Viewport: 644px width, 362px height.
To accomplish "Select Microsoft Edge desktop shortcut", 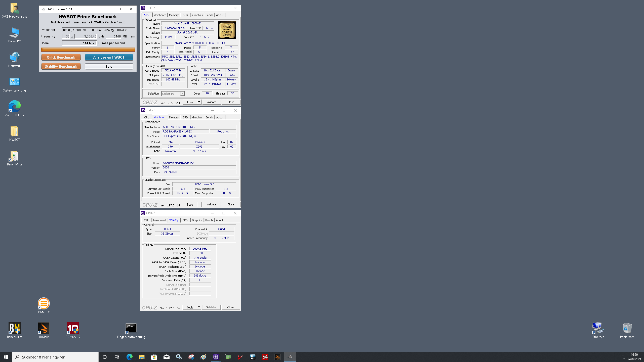I will 14,109.
